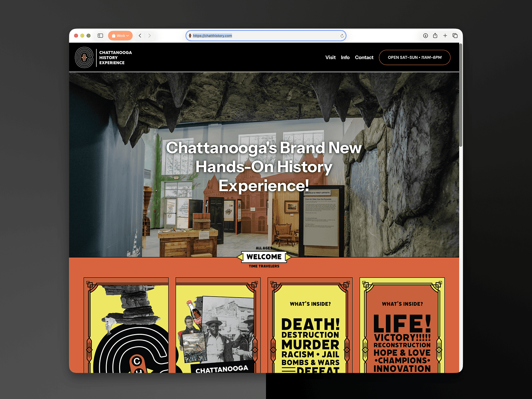Open the Visit menu item
The width and height of the screenshot is (532, 399).
pyautogui.click(x=331, y=58)
